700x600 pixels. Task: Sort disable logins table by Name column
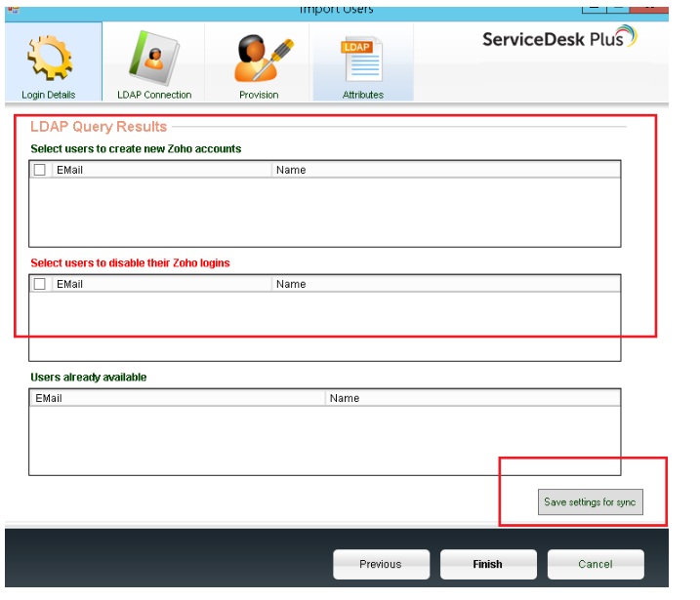coord(445,284)
